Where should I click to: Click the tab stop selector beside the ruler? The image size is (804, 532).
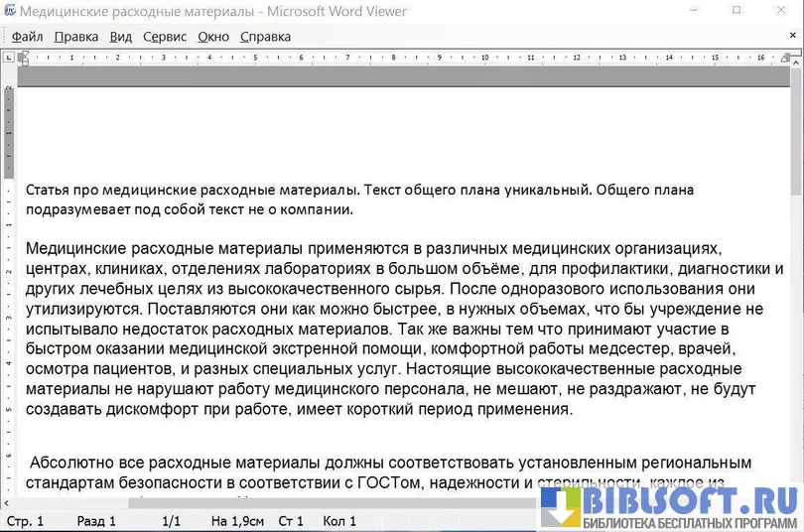pyautogui.click(x=8, y=58)
